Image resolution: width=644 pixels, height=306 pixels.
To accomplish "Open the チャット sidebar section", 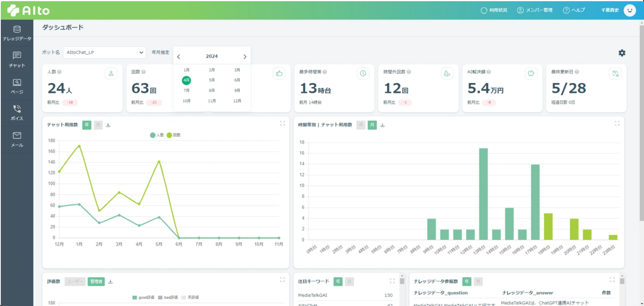I will point(17,60).
